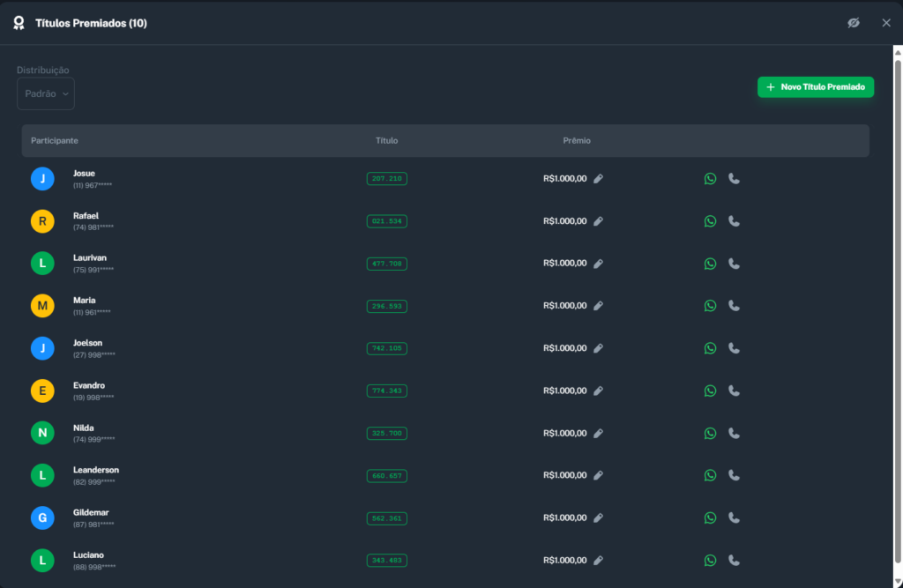Screen dimensions: 903x588
Task: Open WhatsApp chat for Josue
Action: (710, 179)
